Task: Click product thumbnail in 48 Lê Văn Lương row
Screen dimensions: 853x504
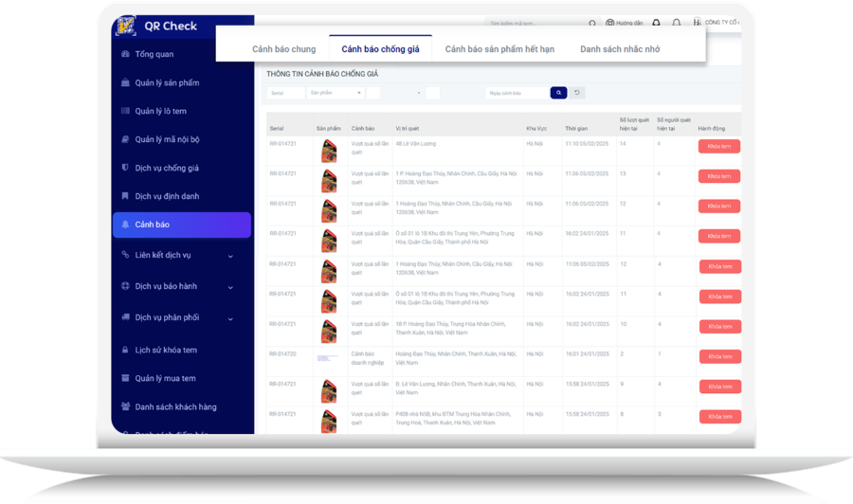Action: click(329, 152)
